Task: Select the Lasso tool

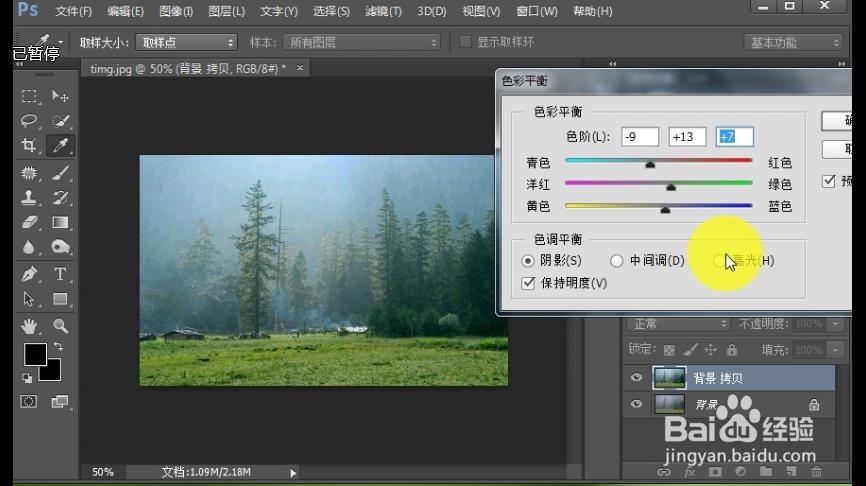Action: (x=29, y=120)
